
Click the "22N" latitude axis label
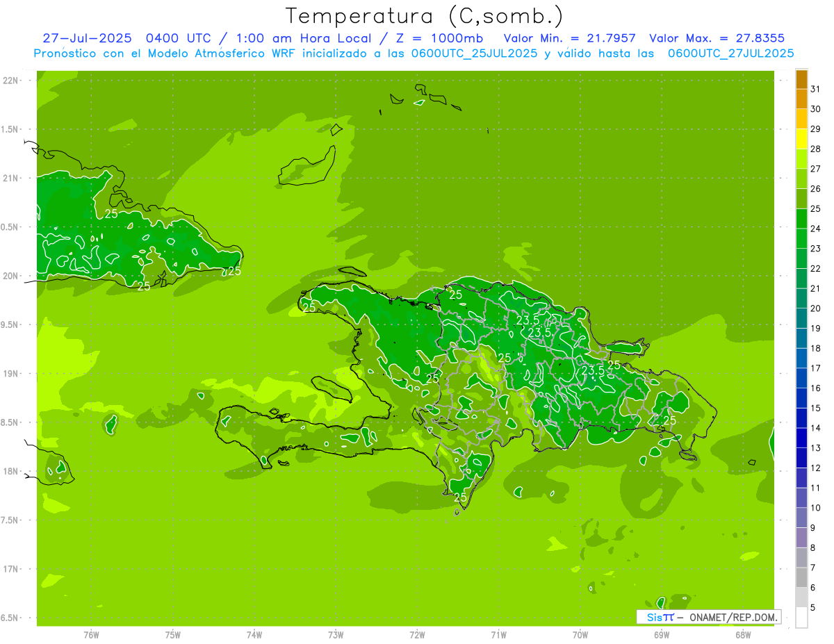point(11,81)
